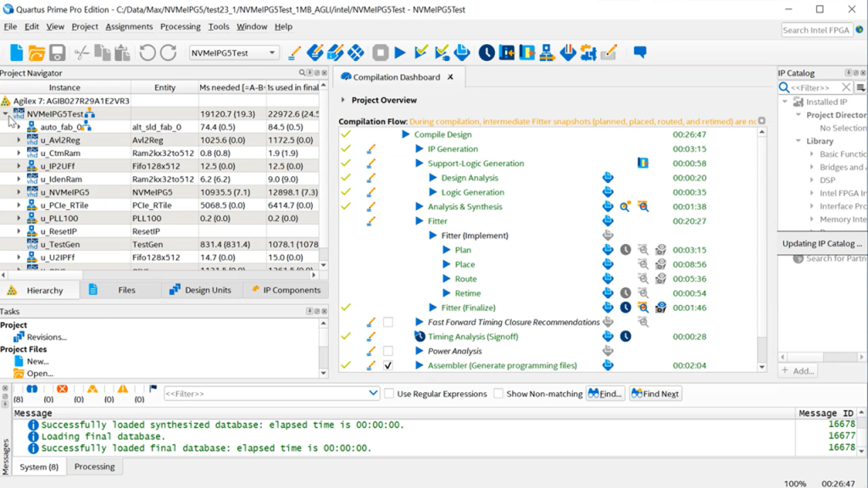Click the Redo toolbar icon
This screenshot has height=488, width=868.
click(x=168, y=53)
